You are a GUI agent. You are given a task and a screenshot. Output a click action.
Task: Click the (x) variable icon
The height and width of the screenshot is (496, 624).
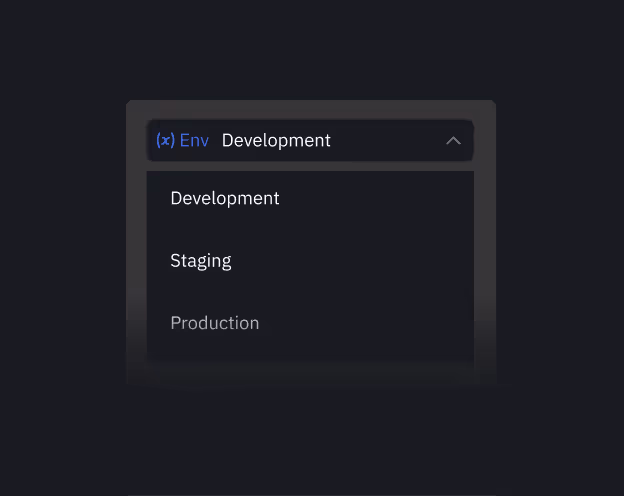point(165,141)
